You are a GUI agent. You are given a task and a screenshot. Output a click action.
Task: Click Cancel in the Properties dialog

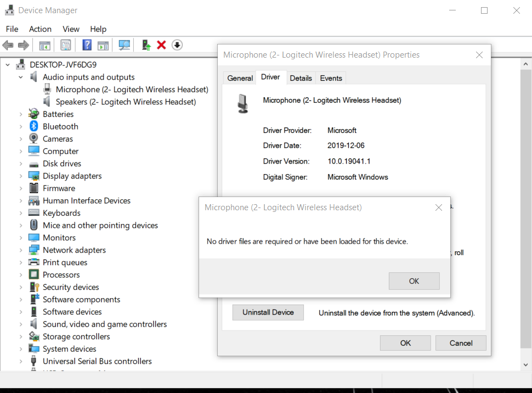click(x=461, y=343)
